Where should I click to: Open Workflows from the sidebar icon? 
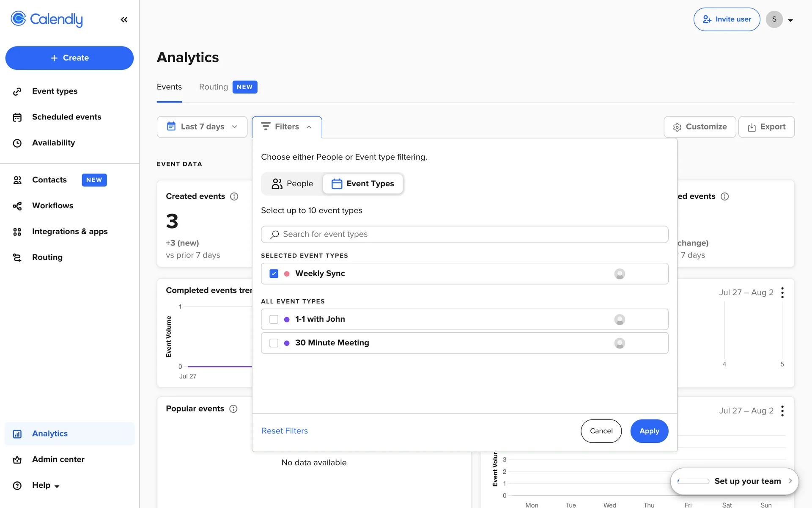(x=17, y=206)
